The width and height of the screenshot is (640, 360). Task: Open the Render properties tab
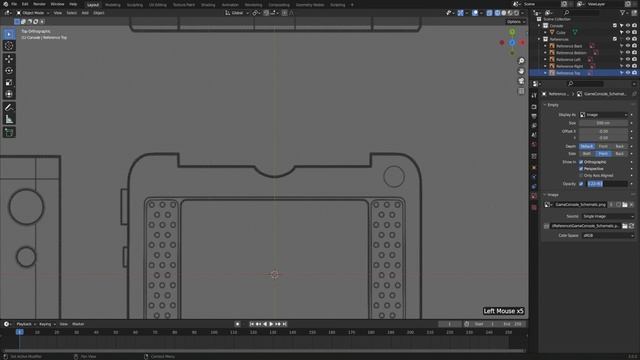pyautogui.click(x=534, y=107)
